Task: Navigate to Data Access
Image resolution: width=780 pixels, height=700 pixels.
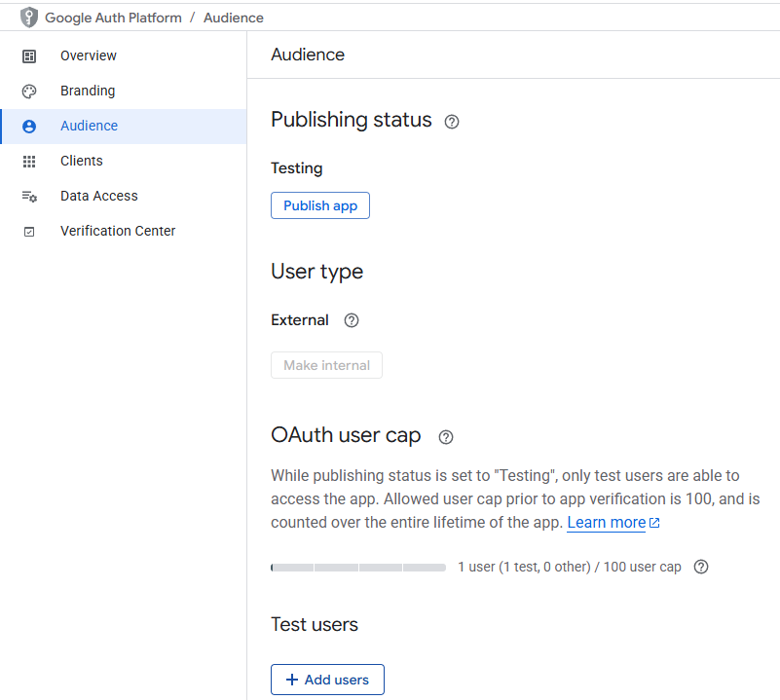Action: tap(124, 196)
